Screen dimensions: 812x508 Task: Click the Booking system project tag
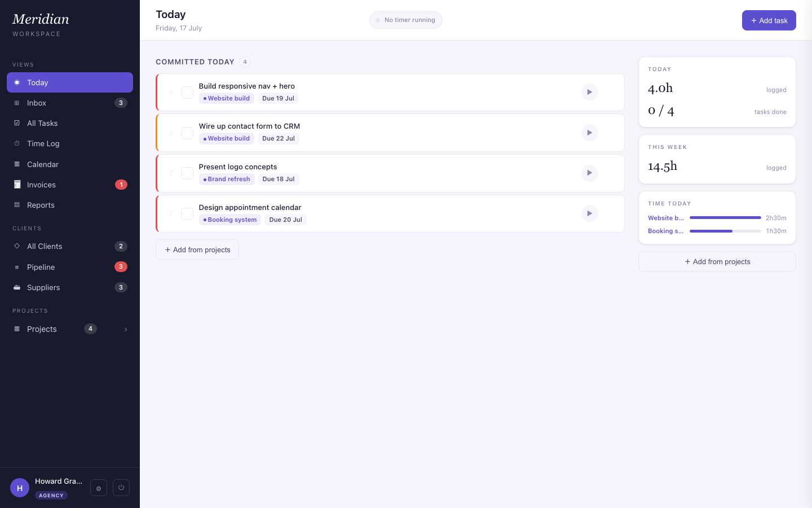coord(230,220)
